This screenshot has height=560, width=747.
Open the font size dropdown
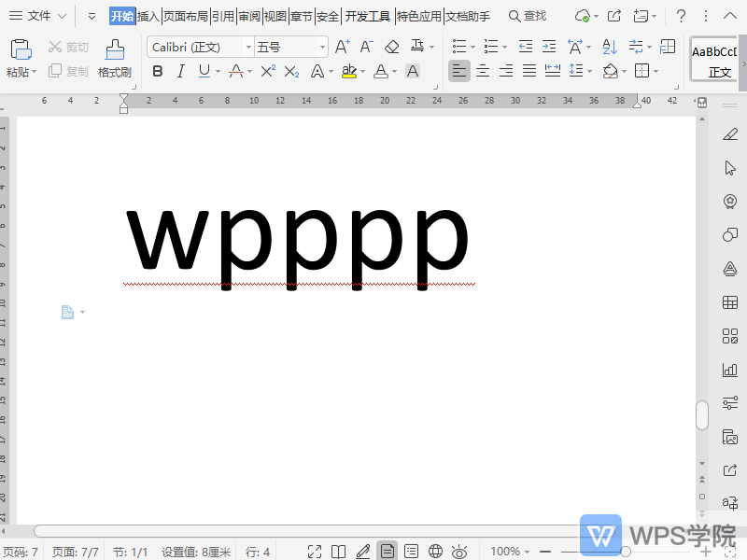point(320,46)
